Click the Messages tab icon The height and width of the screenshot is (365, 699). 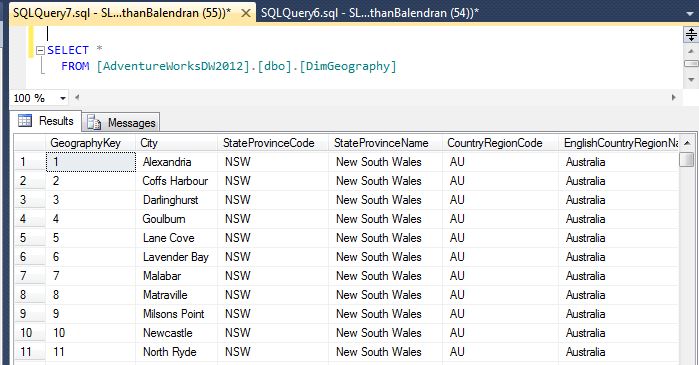pos(94,123)
